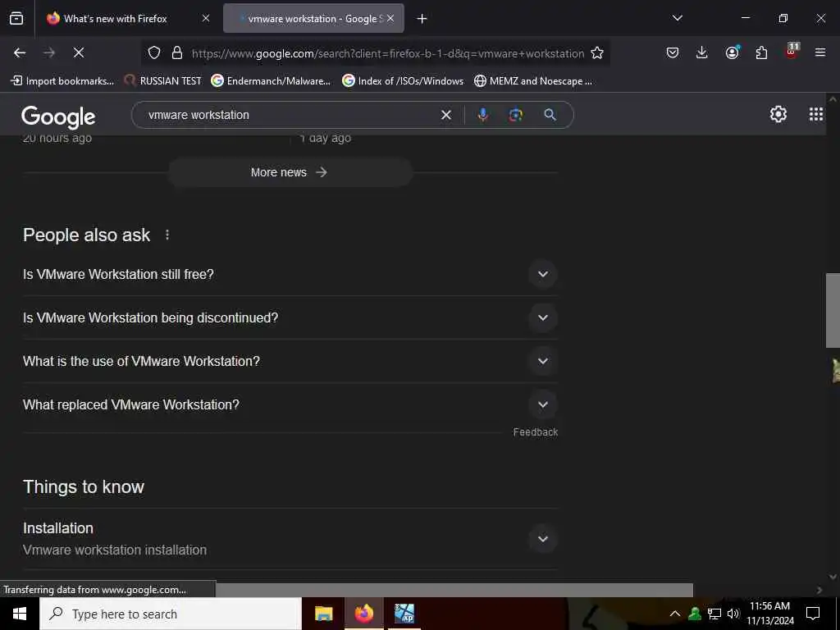View site security padlock info
Viewport: 840px width, 630px height.
point(177,53)
